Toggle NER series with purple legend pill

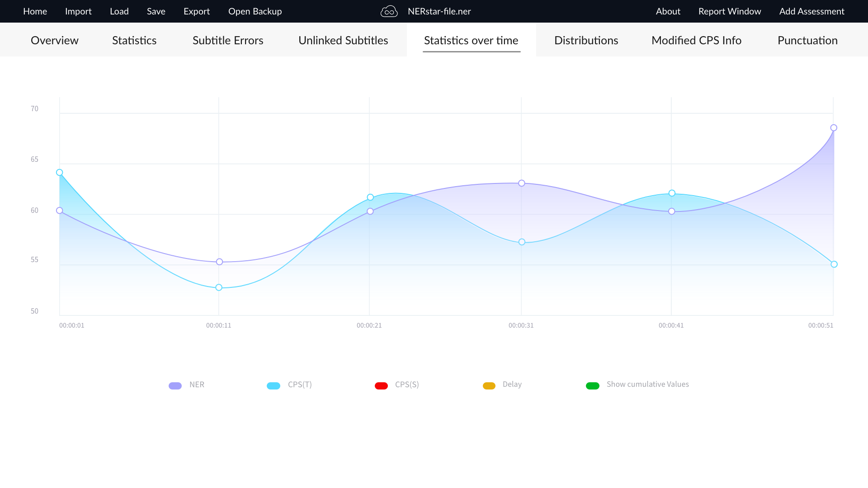pos(175,385)
